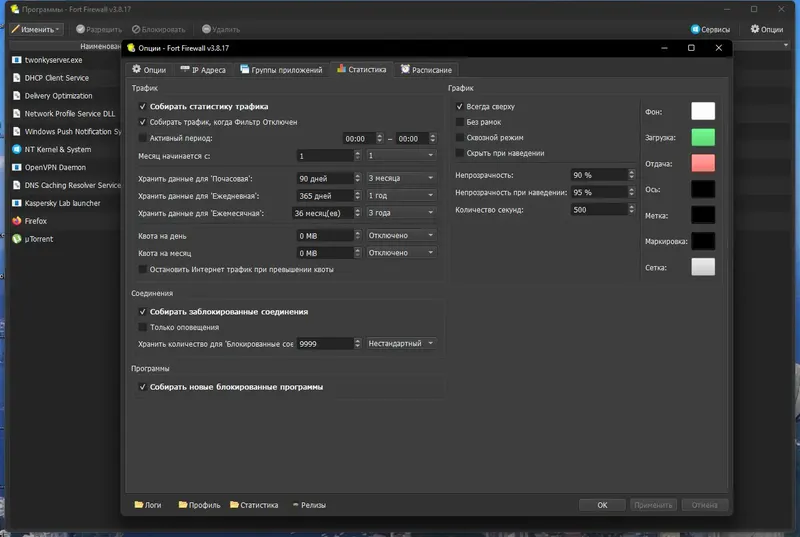Switch to the Расписание tab
The width and height of the screenshot is (800, 537).
click(x=426, y=70)
